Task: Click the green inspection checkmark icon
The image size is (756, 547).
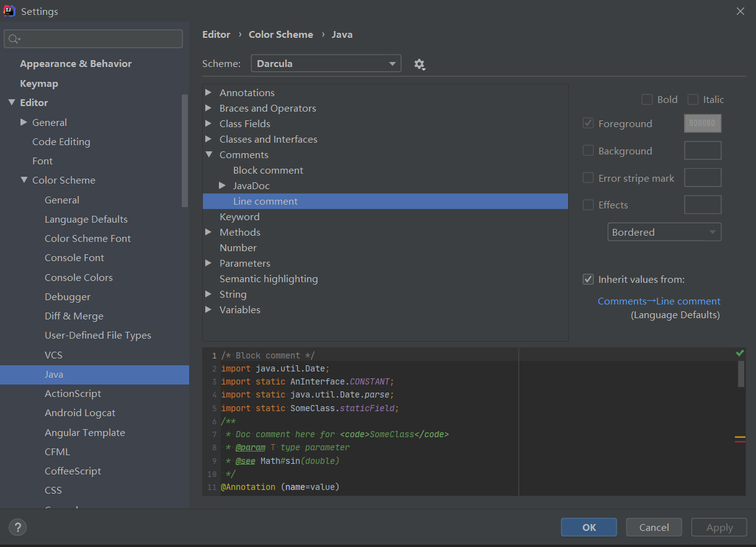Action: tap(739, 353)
